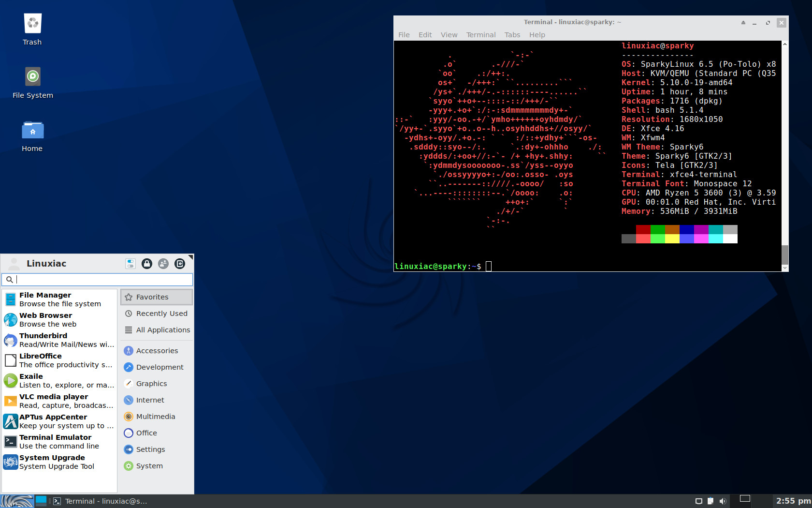Viewport: 812px width, 508px height.
Task: Open the Help menu in Terminal
Action: pyautogui.click(x=537, y=35)
